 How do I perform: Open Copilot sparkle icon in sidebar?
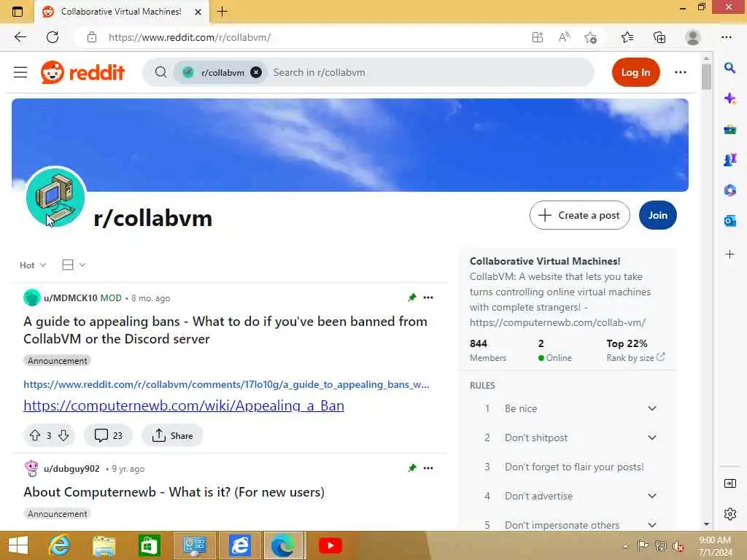pos(729,98)
